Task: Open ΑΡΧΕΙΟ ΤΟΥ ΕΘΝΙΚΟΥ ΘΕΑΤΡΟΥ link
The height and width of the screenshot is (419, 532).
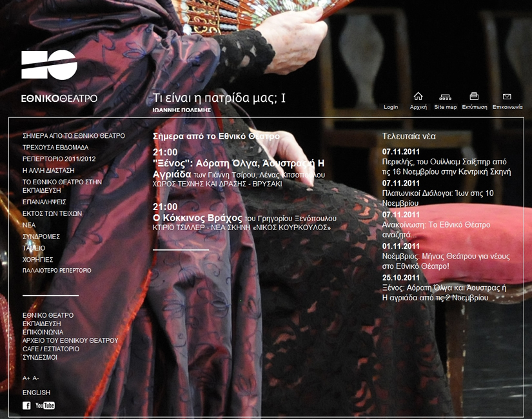Action: pyautogui.click(x=70, y=340)
